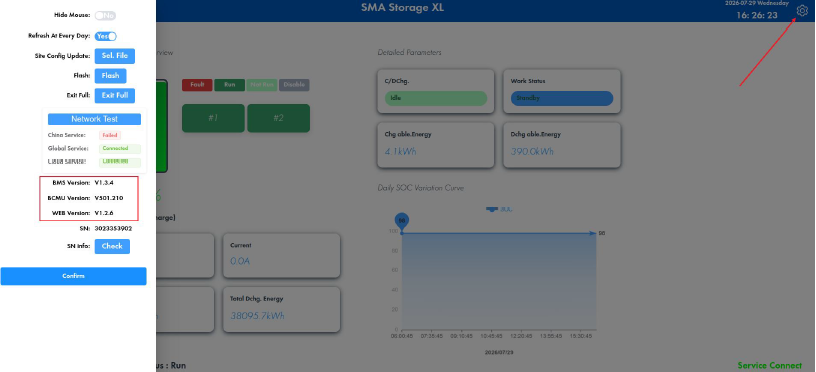Screen dimensions: 816x372
Task: Click the Work Status Standby bar
Action: tap(562, 98)
